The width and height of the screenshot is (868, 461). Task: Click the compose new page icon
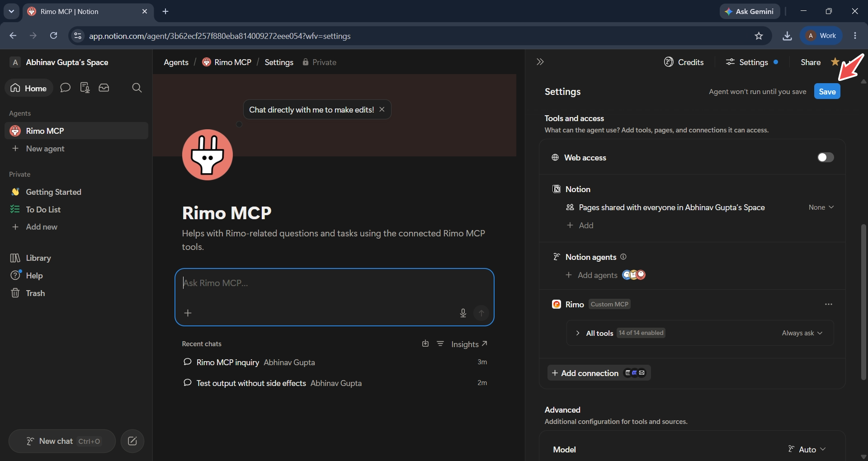(x=132, y=441)
